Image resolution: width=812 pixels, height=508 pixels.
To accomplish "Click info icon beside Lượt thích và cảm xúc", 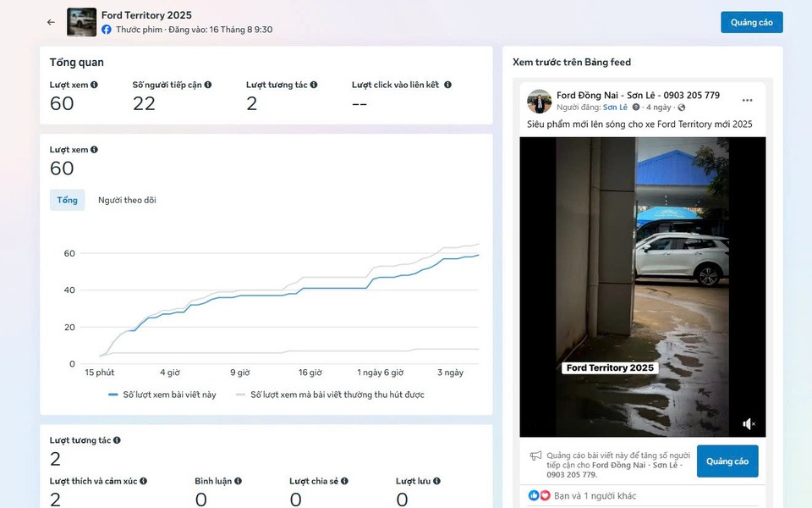I will coord(144,481).
